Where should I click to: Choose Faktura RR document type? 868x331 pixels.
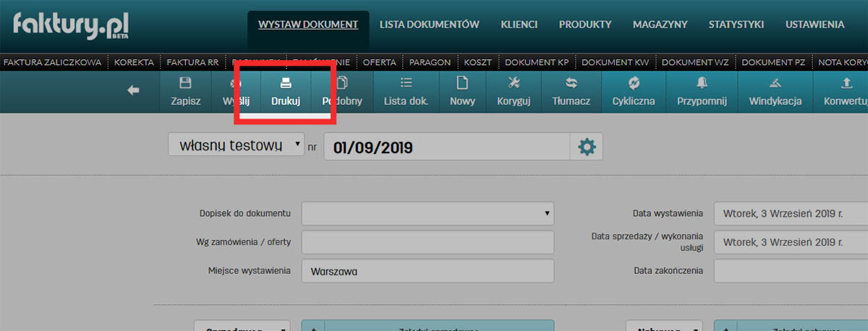click(x=192, y=62)
